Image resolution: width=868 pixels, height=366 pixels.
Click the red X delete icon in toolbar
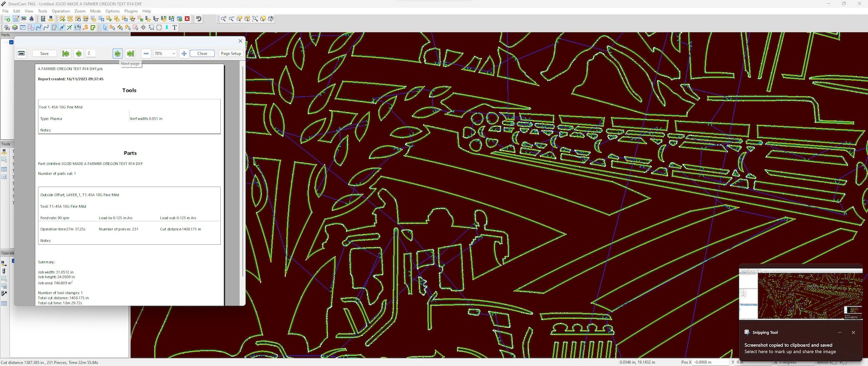click(x=187, y=19)
